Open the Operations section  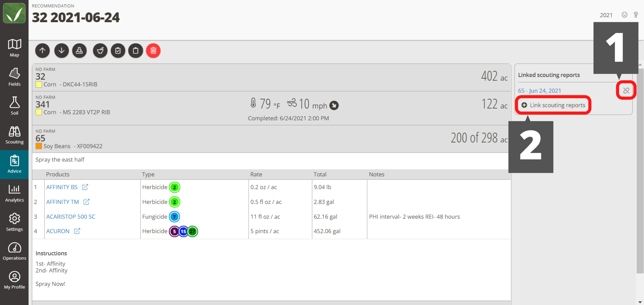coord(14,251)
